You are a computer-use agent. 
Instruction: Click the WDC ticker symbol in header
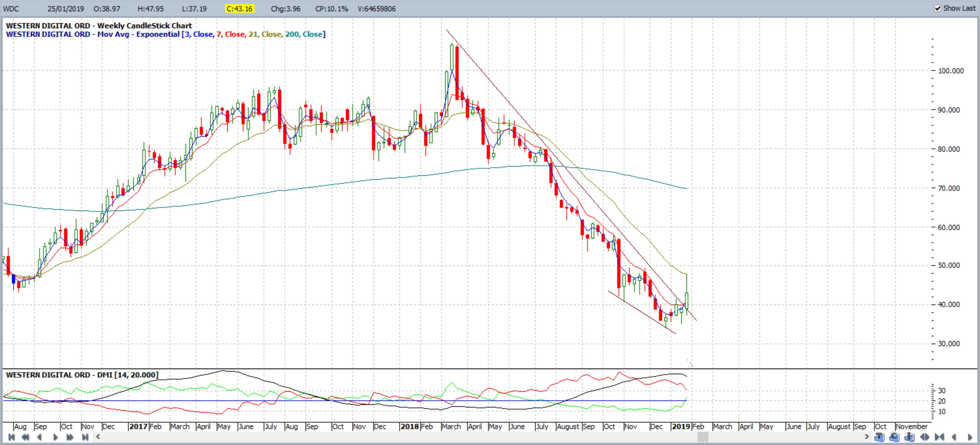point(11,9)
